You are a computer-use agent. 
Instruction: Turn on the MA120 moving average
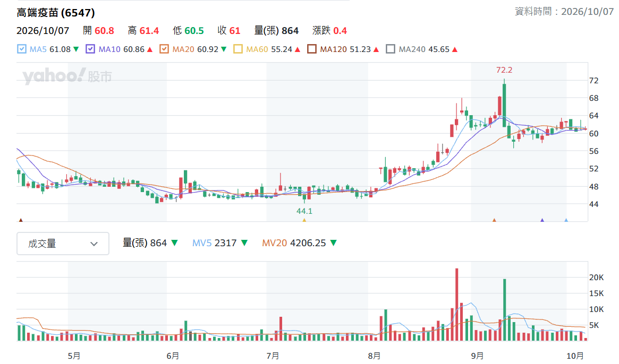pyautogui.click(x=312, y=49)
